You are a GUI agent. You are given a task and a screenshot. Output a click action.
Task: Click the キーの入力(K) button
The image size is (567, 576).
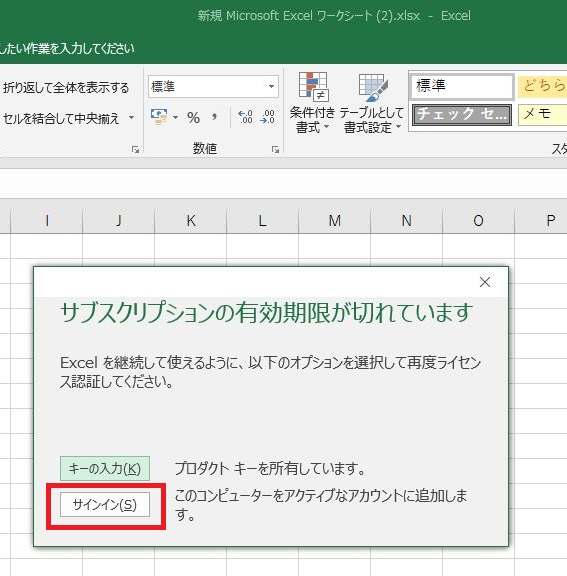105,468
